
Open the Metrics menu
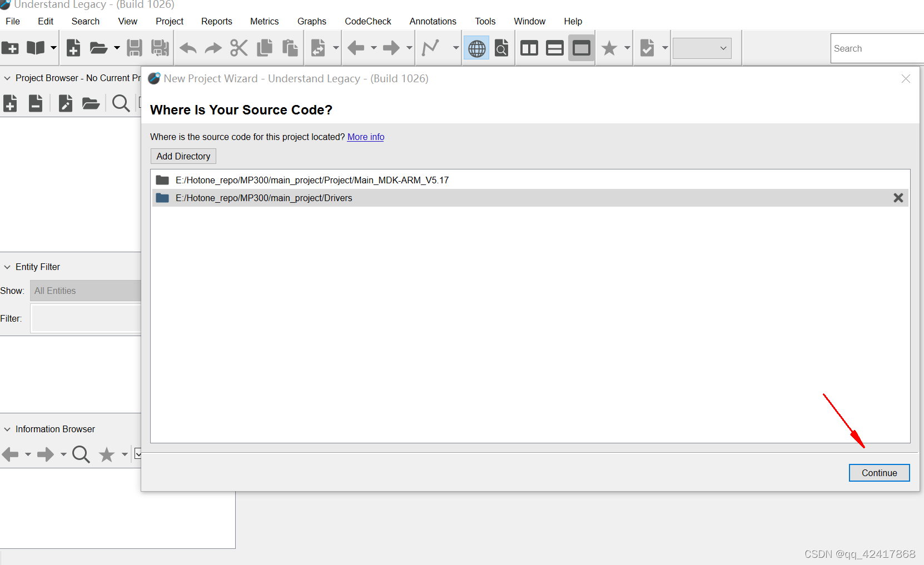coord(265,21)
